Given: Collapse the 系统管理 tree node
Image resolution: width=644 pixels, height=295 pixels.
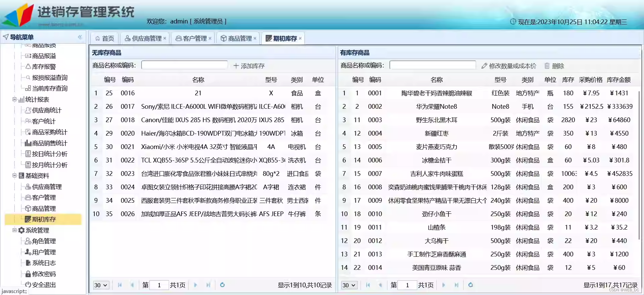Looking at the screenshot, I should point(14,230).
